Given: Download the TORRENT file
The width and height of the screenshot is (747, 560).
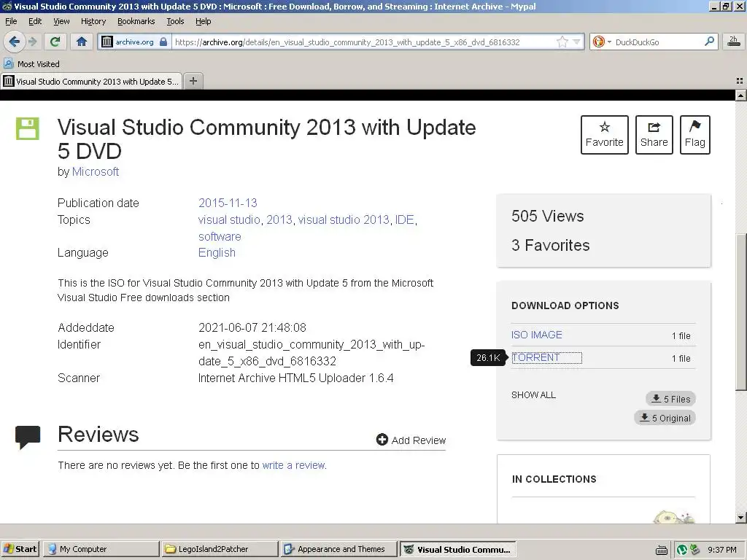Looking at the screenshot, I should 535,357.
